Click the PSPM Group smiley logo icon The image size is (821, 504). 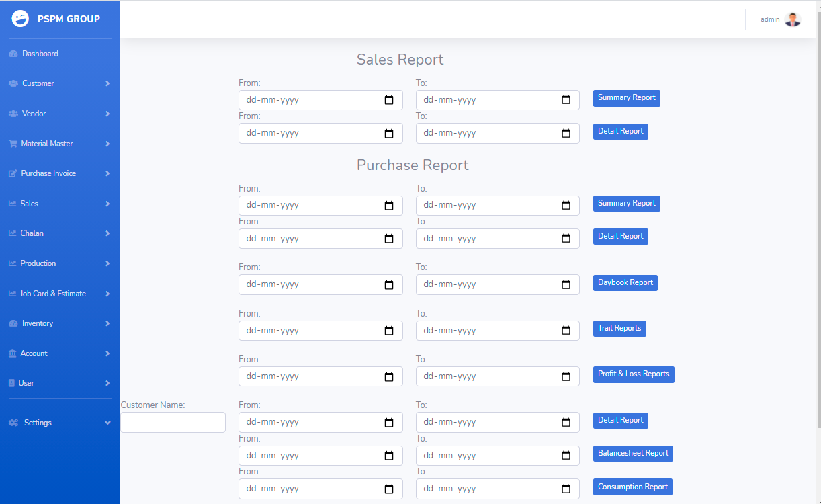pyautogui.click(x=21, y=19)
